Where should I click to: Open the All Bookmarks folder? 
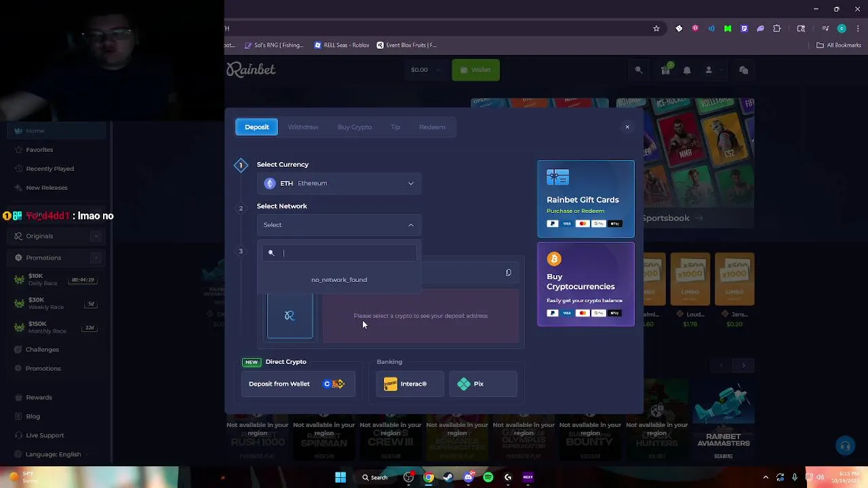click(x=839, y=45)
